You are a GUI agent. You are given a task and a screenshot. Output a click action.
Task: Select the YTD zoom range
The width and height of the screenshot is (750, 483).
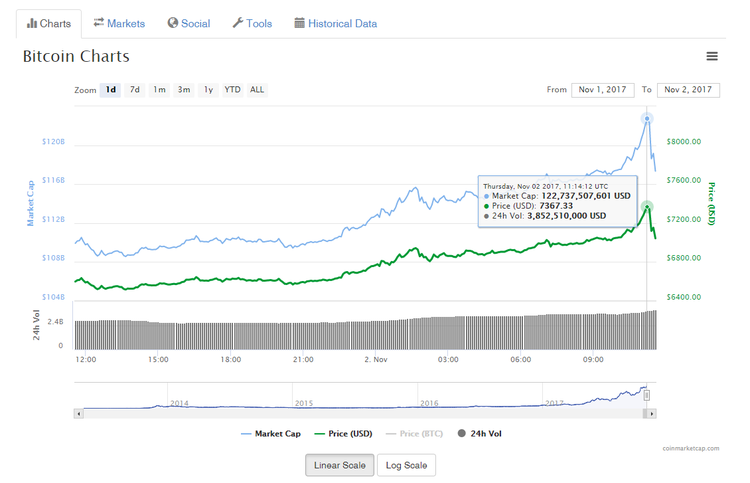pos(232,90)
